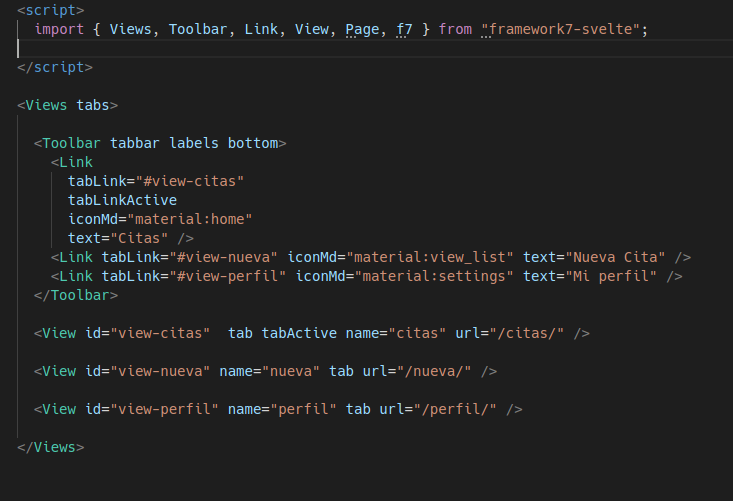The image size is (733, 501).
Task: Click "material:view_list" icon string
Action: [x=430, y=257]
